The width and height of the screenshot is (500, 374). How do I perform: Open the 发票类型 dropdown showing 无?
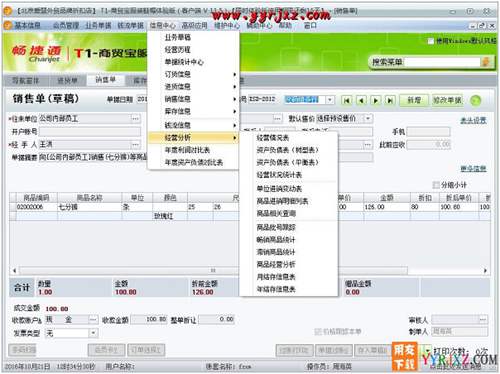coord(93,333)
